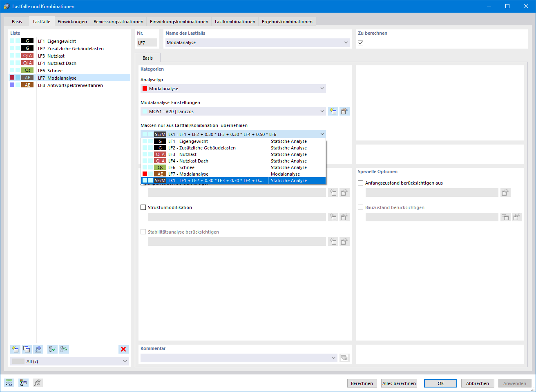536x392 pixels.
Task: Pick LF7 - Modalanalyse in the dropdown list
Action: tap(233, 174)
